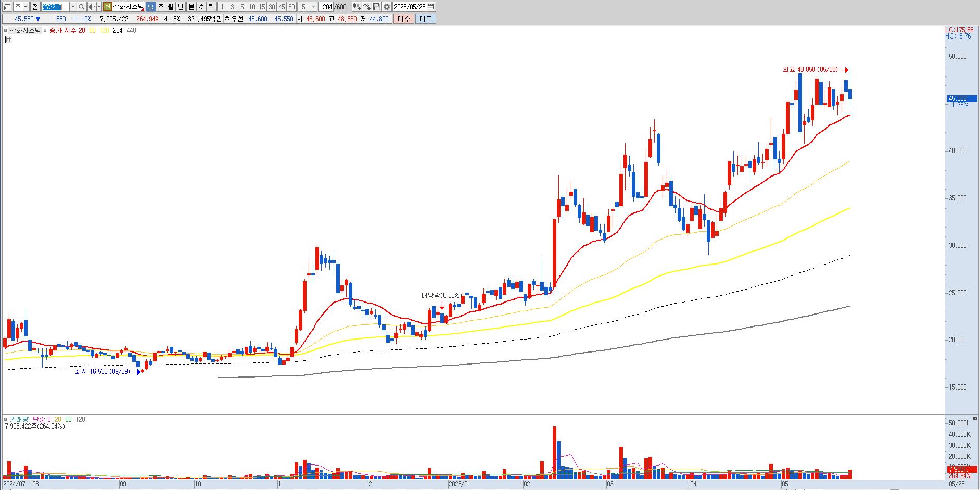980x490 pixels.
Task: Click the data table grid icon
Action: 9,39
